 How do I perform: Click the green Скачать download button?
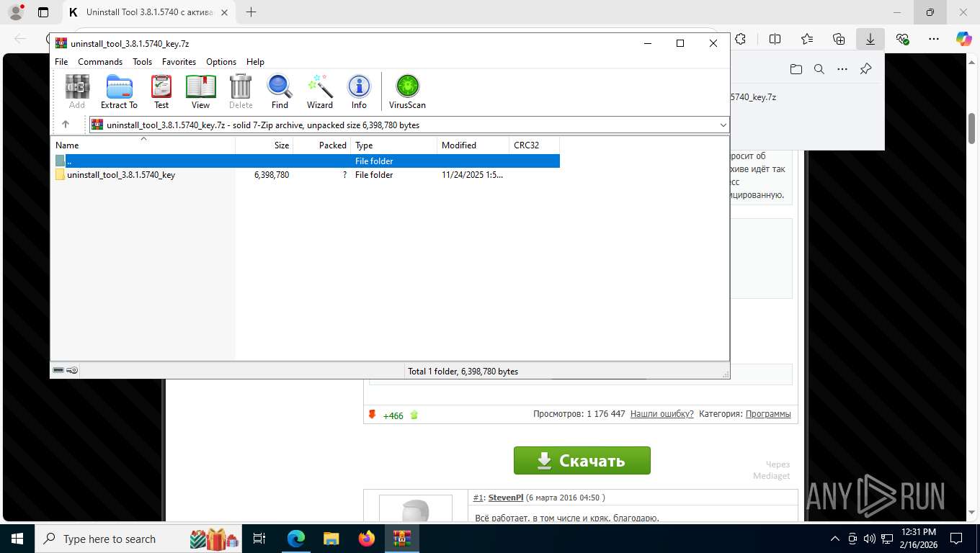point(582,461)
